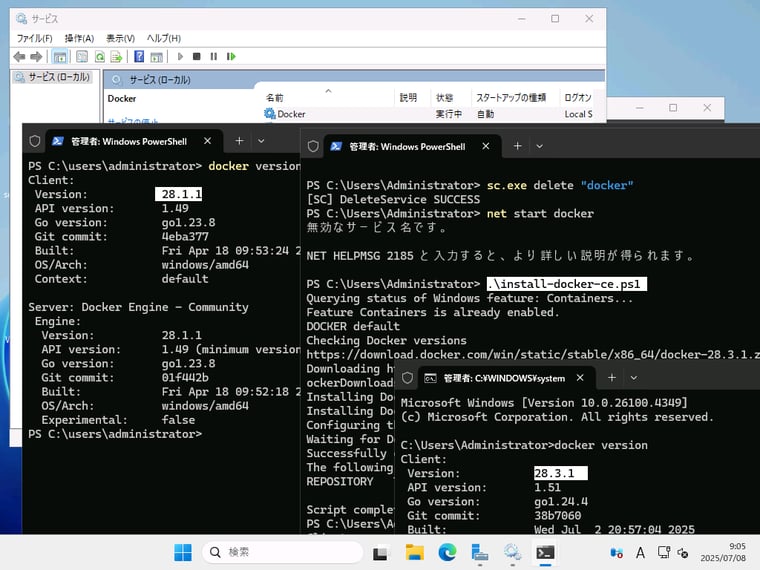Toggle the Action pane icon in Services
Screen dimensions: 760x570
tap(156, 57)
